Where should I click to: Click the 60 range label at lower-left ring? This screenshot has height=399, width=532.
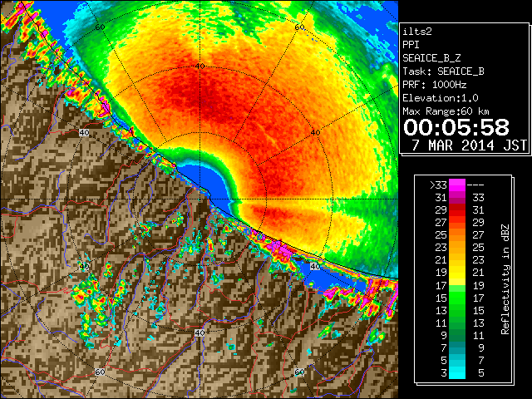click(x=100, y=372)
